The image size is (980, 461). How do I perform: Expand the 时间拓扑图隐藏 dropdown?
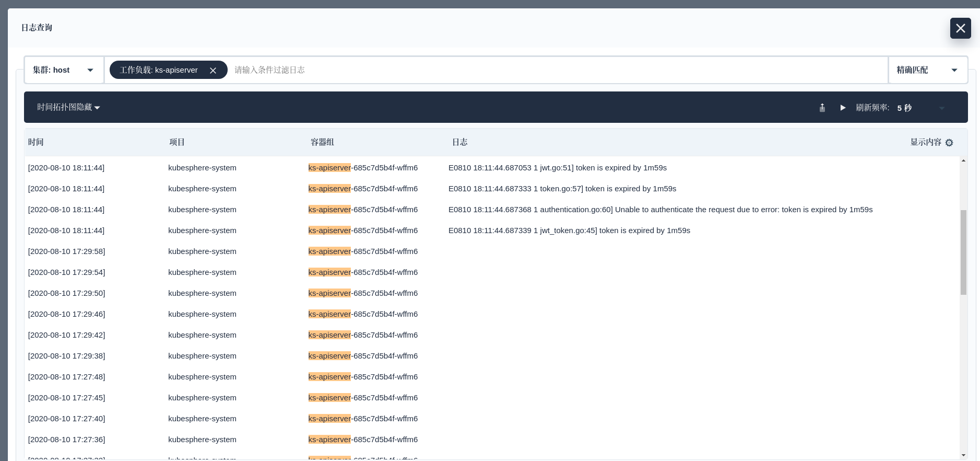pyautogui.click(x=68, y=107)
